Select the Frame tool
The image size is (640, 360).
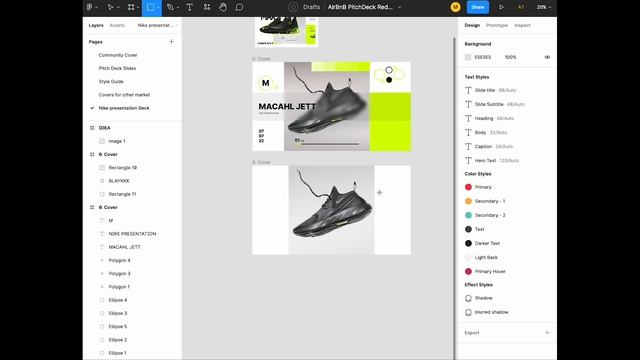131,7
